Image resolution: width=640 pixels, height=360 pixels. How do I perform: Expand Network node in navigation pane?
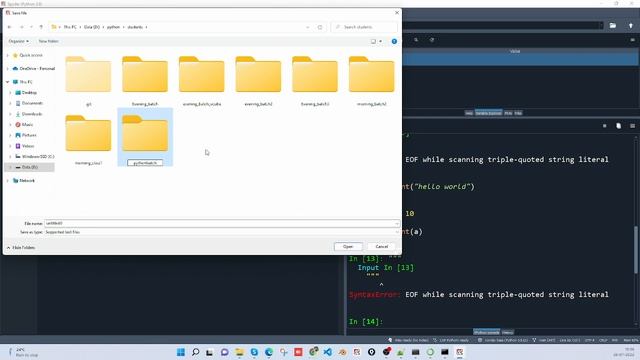point(7,180)
